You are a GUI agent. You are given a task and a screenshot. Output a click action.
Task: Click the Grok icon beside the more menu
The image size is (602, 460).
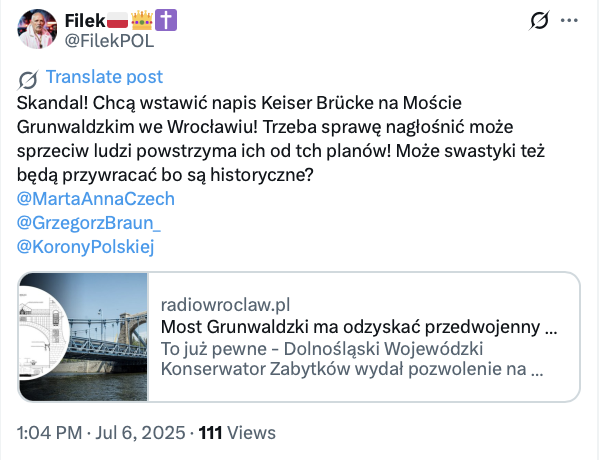pos(539,20)
